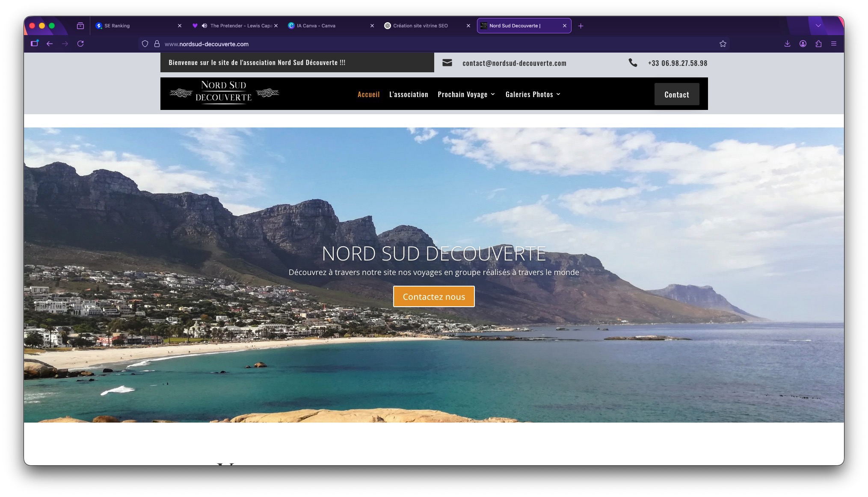Viewport: 868px width, 497px height.
Task: Click the phone handset icon
Action: (633, 63)
